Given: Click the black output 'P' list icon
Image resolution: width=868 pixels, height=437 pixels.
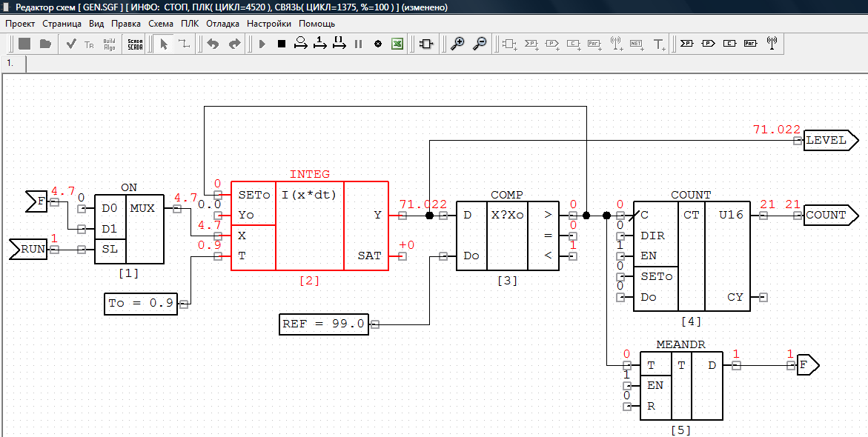Looking at the screenshot, I should point(708,43).
